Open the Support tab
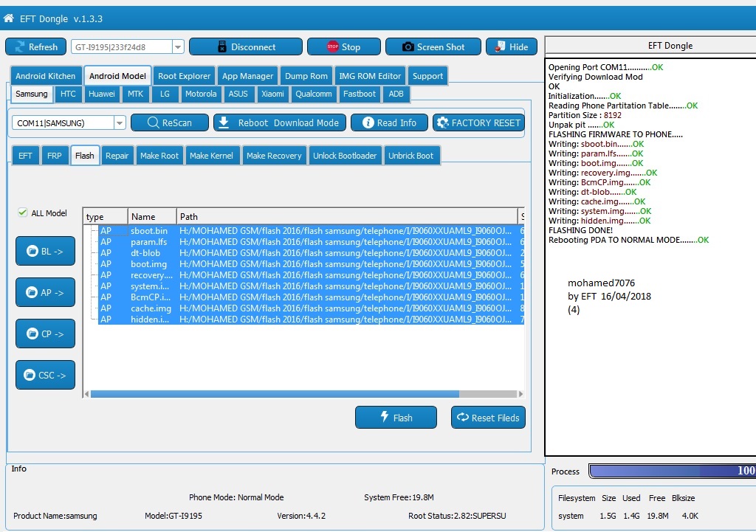The width and height of the screenshot is (756, 532). pos(427,76)
